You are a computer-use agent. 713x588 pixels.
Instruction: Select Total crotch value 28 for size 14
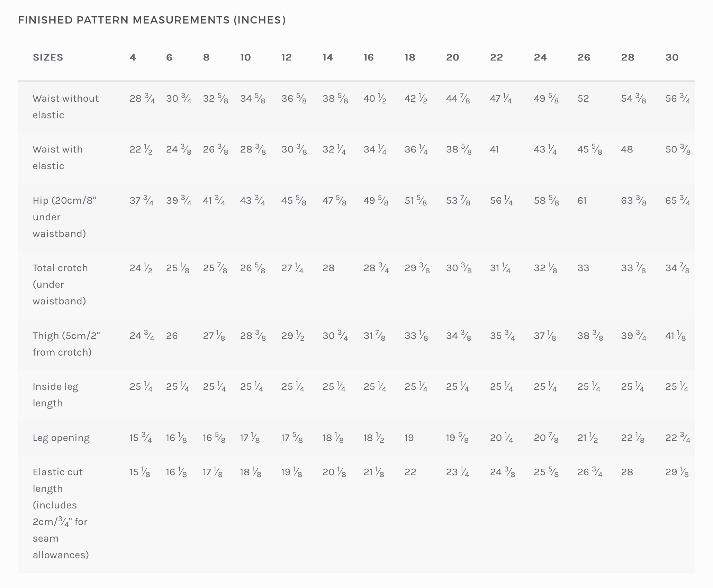[x=328, y=268]
